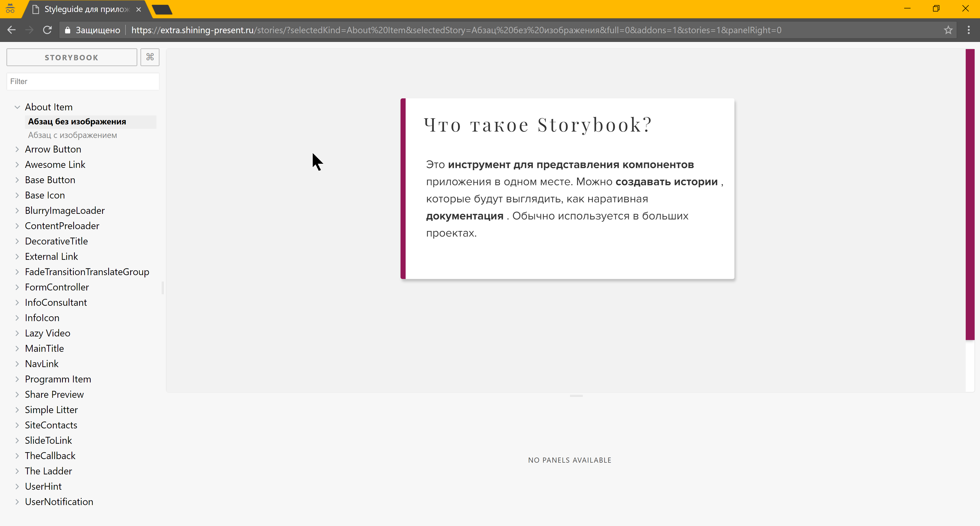Screen dimensions: 980x526
Task: Collapse the About Item group
Action: pyautogui.click(x=17, y=107)
